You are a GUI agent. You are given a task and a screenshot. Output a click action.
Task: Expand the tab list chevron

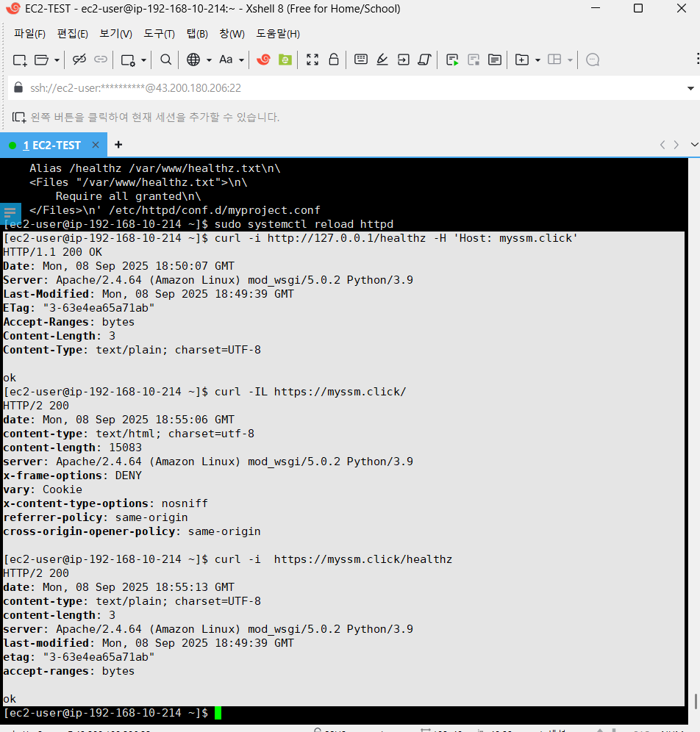(694, 145)
